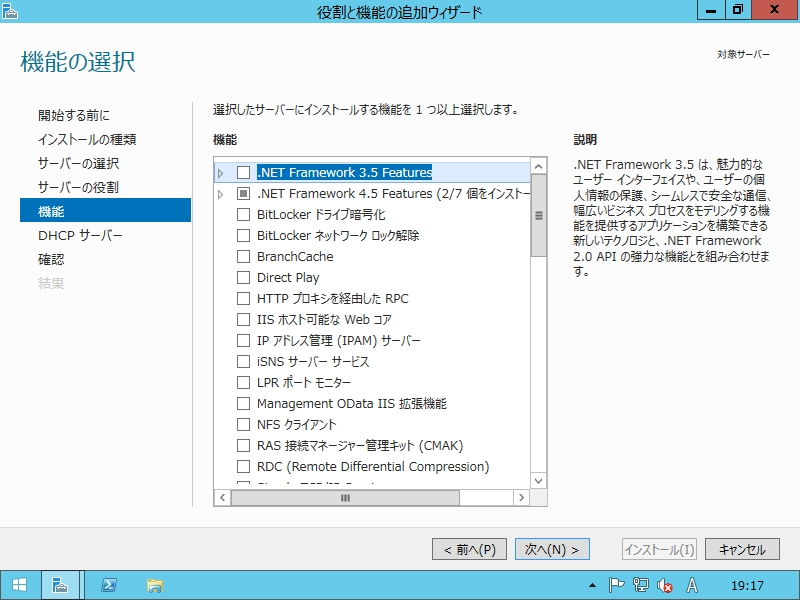Tick the Direct Play checkbox
Image resolution: width=800 pixels, height=600 pixels.
[243, 278]
